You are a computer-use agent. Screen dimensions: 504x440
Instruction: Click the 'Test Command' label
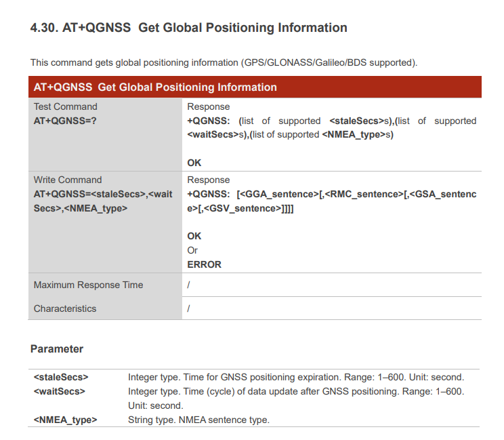(66, 106)
